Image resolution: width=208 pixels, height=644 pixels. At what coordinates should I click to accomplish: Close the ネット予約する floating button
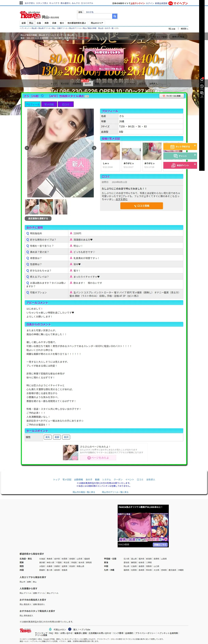195,145
